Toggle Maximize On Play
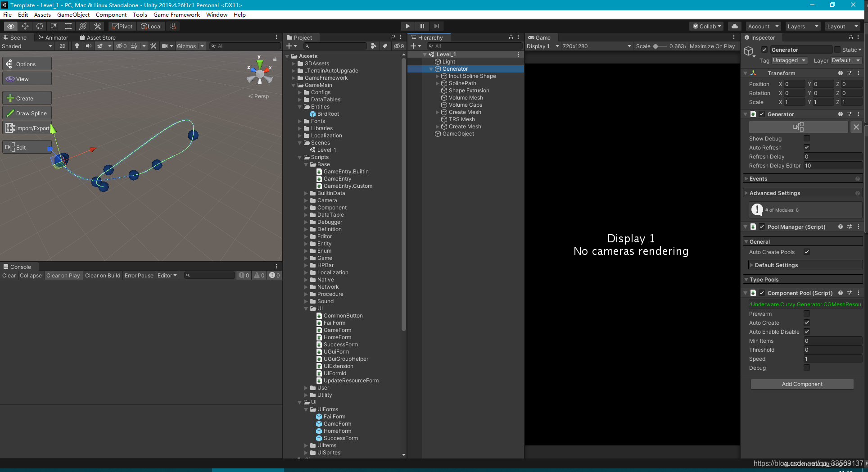 712,46
